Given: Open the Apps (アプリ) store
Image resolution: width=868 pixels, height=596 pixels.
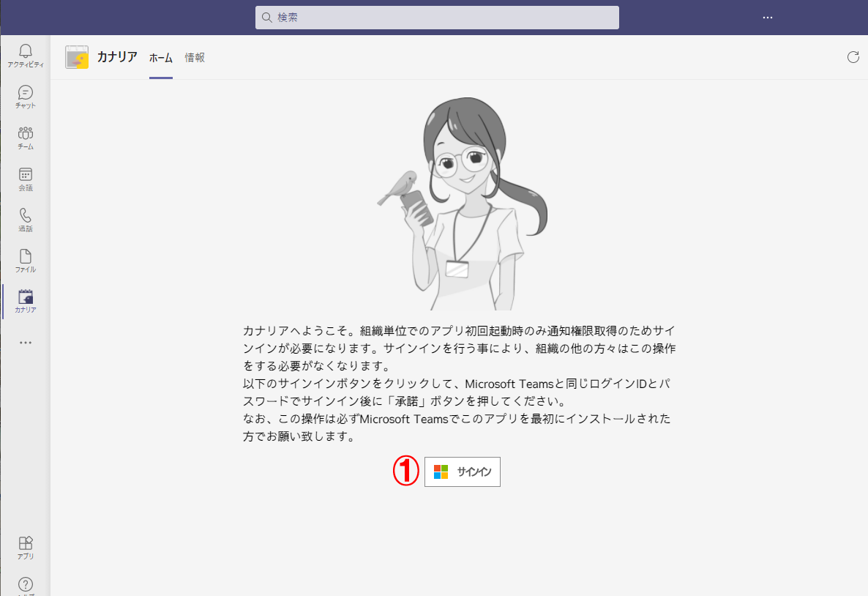Looking at the screenshot, I should [x=26, y=548].
